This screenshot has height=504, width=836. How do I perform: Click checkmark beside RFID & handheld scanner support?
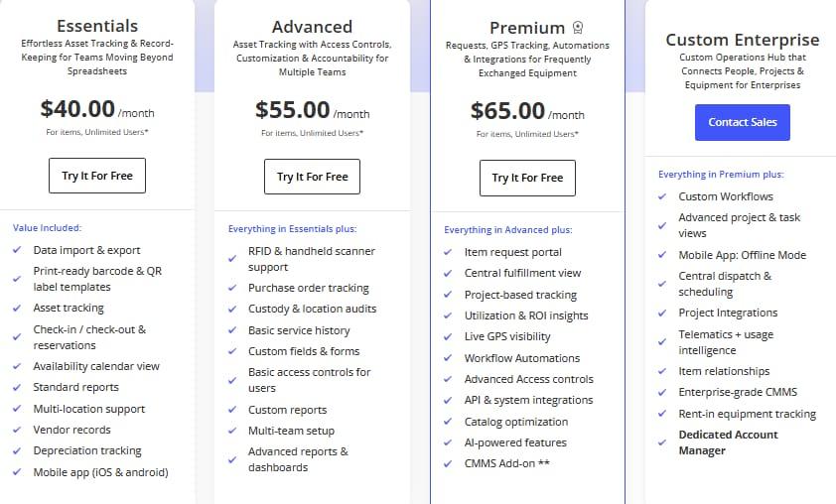(233, 251)
